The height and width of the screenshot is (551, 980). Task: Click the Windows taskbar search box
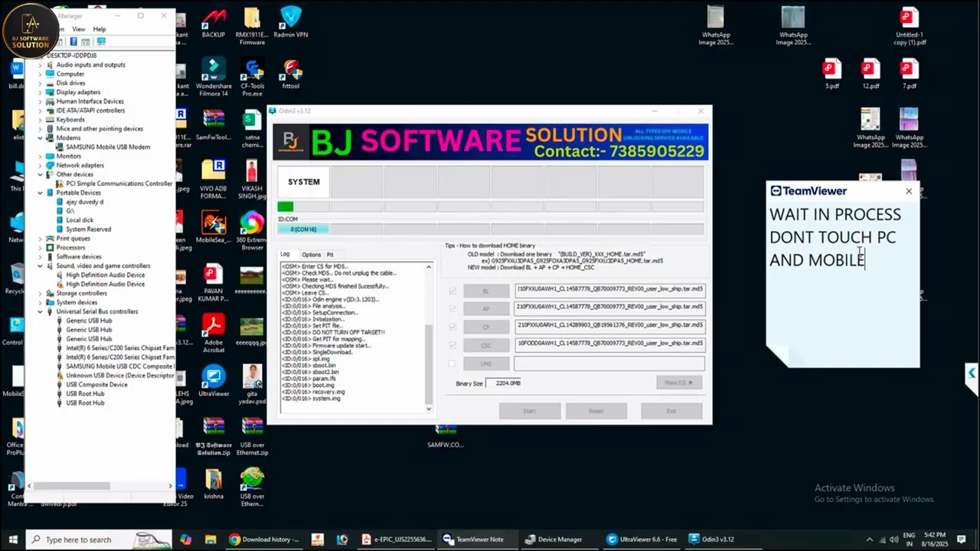click(x=100, y=540)
